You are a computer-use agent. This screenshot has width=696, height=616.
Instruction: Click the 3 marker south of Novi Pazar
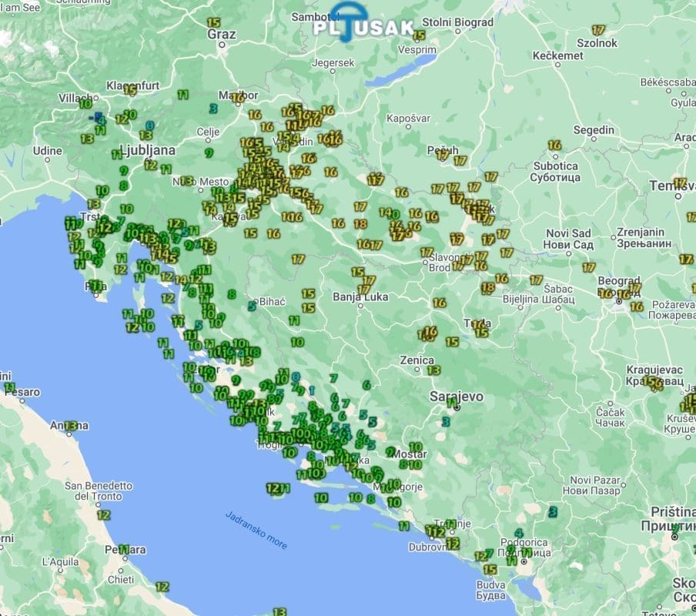click(x=552, y=511)
